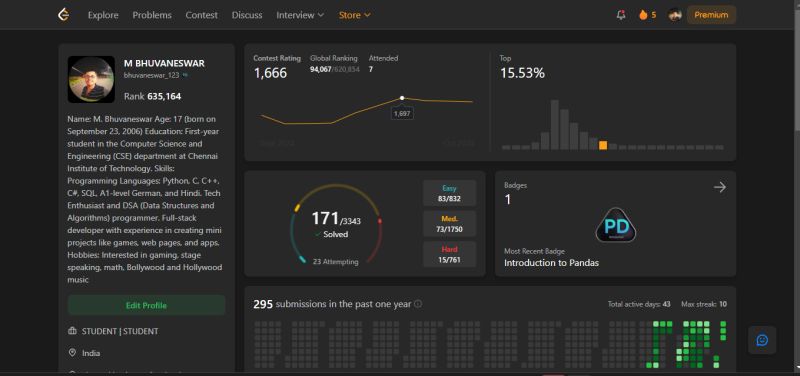Click the LeetCode logo icon
This screenshot has height=376, width=800.
coord(63,15)
